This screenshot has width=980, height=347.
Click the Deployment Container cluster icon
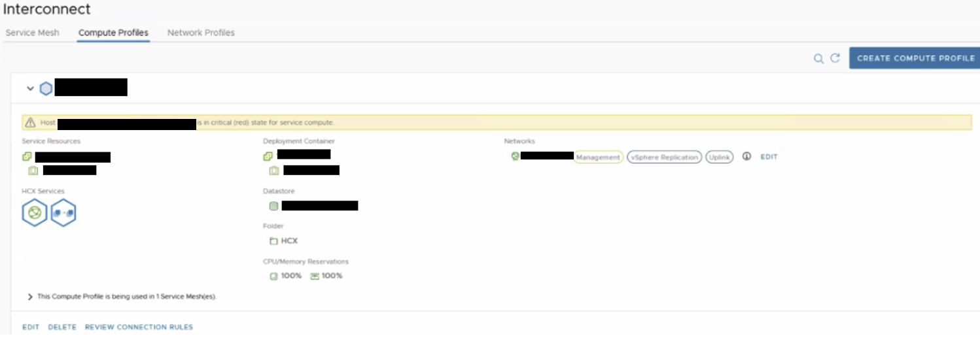point(268,156)
